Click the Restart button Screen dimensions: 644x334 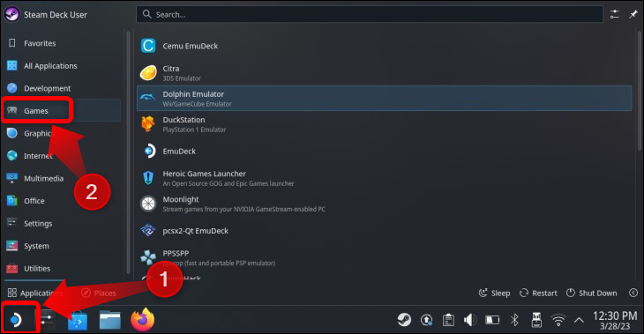538,293
